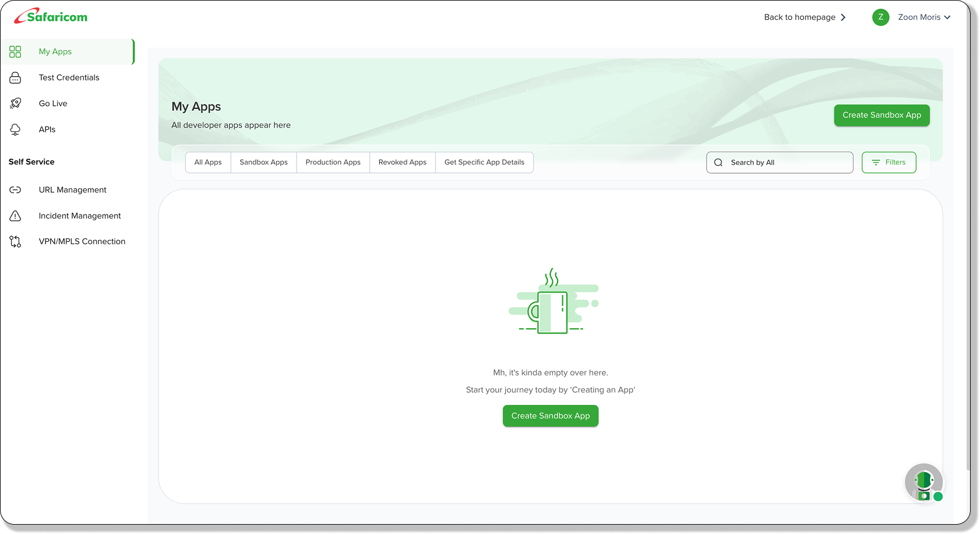980x534 pixels.
Task: Click the VPN/MPLS Connection icon
Action: click(15, 241)
